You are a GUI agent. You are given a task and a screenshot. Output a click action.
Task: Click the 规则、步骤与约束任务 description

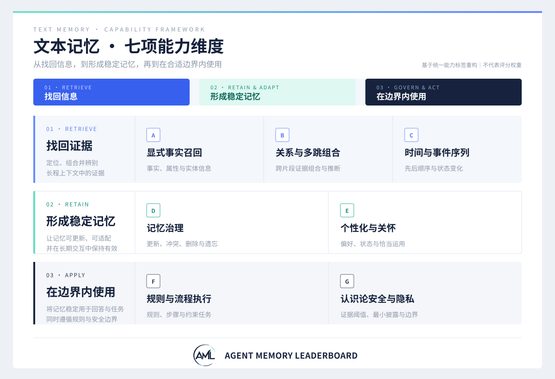point(179,315)
